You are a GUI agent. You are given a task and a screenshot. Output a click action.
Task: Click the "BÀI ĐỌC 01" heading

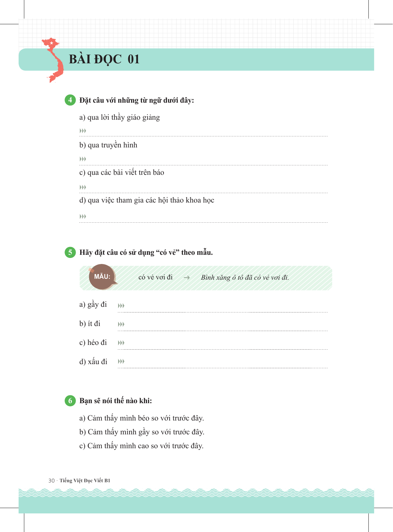104,59
